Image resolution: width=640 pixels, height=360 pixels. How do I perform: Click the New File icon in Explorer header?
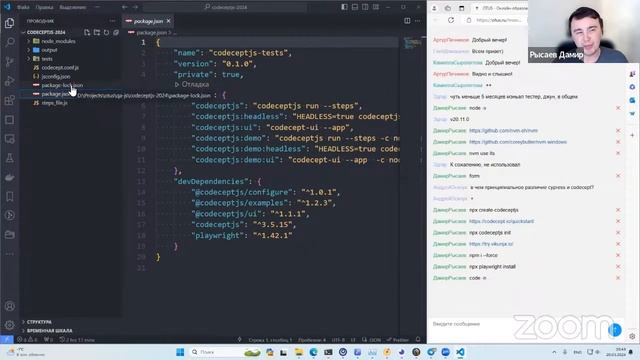pyautogui.click(x=87, y=32)
